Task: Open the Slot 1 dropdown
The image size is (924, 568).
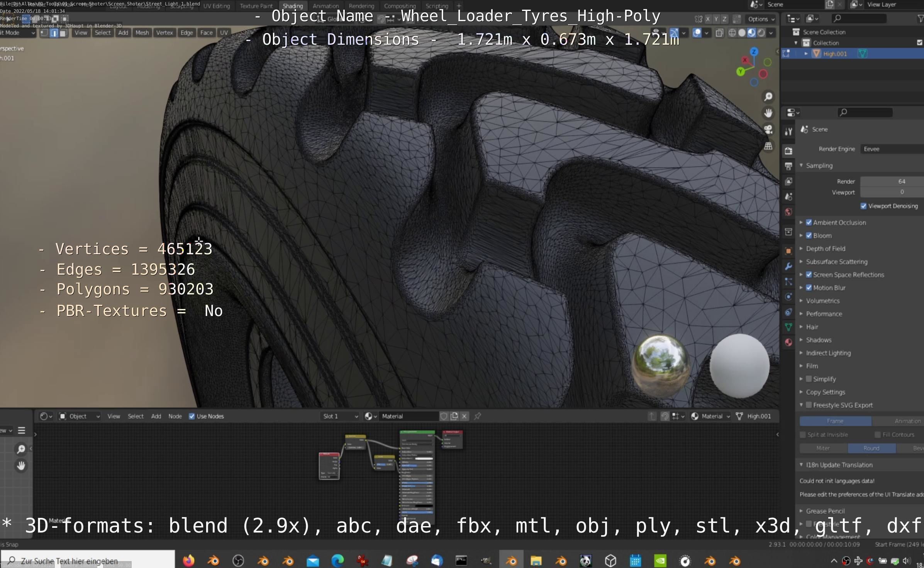Action: pos(340,416)
